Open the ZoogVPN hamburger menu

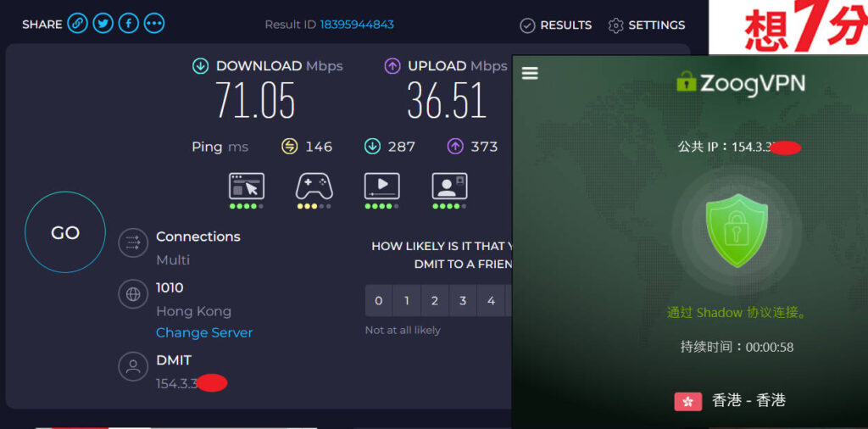coord(530,74)
